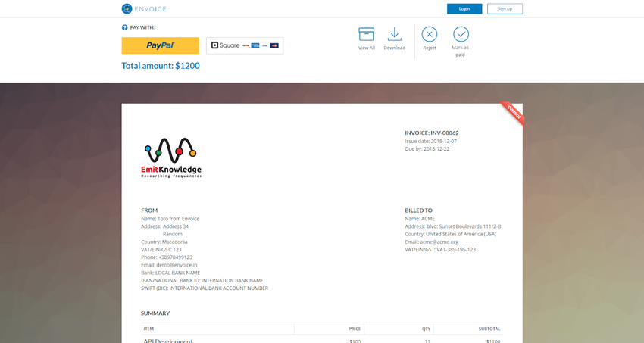Click the SUBTOTAL column header
The image size is (644, 343).
pos(489,329)
